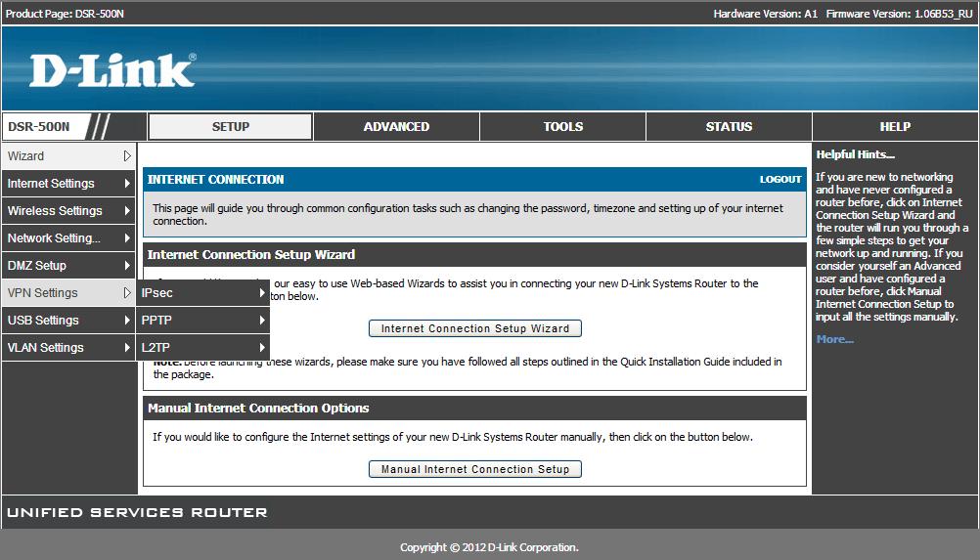Image resolution: width=980 pixels, height=560 pixels.
Task: Expand the Wireless Settings arrow
Action: (x=127, y=211)
